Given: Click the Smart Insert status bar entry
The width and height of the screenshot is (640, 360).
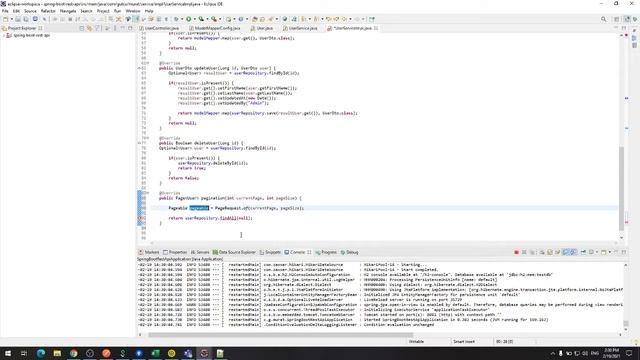Looking at the screenshot, I should tap(464, 342).
